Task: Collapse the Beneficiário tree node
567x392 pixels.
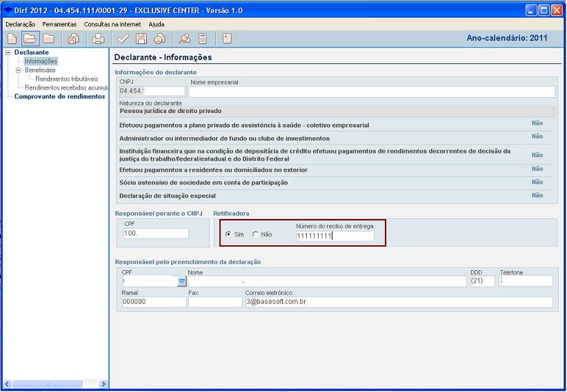Action: [19, 70]
